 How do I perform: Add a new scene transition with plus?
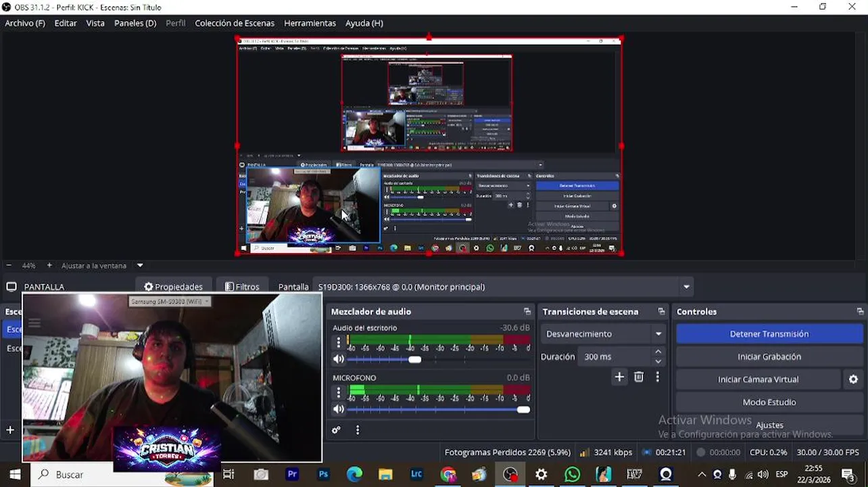click(619, 377)
